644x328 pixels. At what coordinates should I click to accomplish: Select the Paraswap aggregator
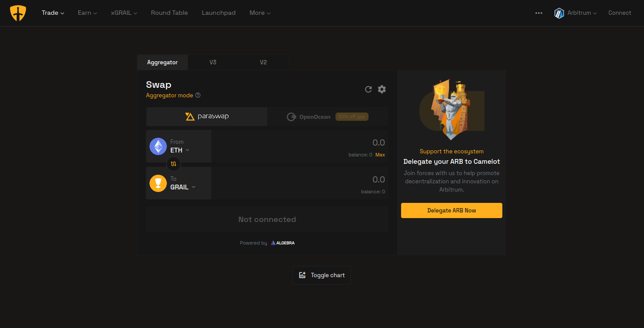[x=207, y=116]
